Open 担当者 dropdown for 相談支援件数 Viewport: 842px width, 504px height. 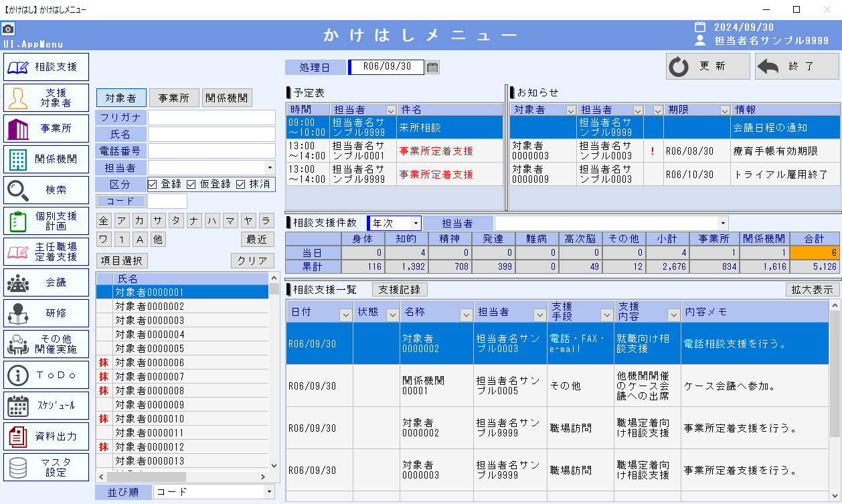pyautogui.click(x=722, y=223)
